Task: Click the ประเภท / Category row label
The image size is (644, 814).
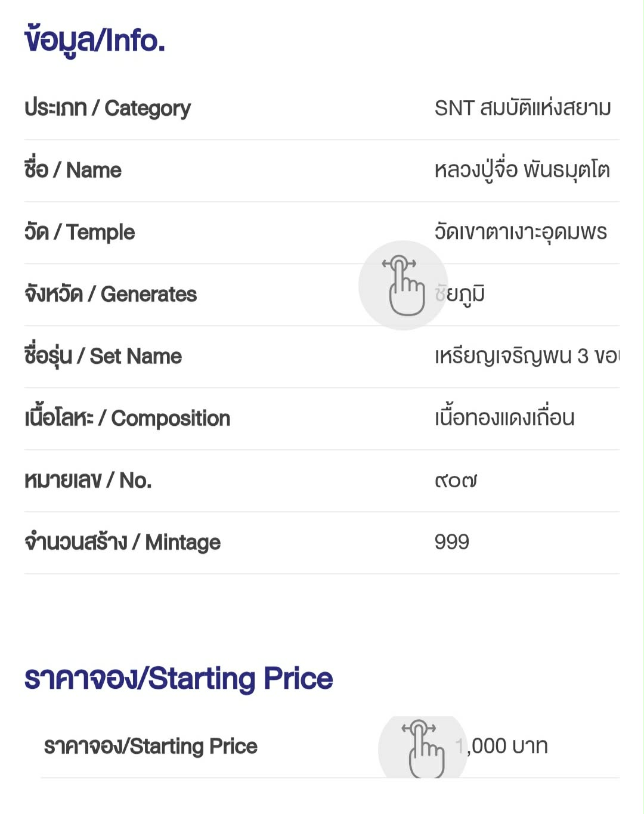Action: click(108, 109)
